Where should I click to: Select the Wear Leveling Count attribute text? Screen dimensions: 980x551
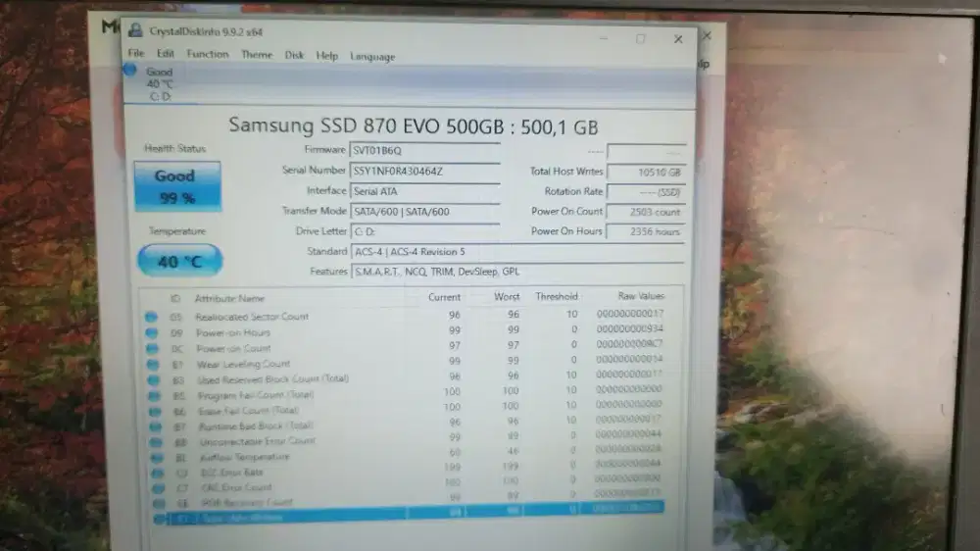pos(244,364)
